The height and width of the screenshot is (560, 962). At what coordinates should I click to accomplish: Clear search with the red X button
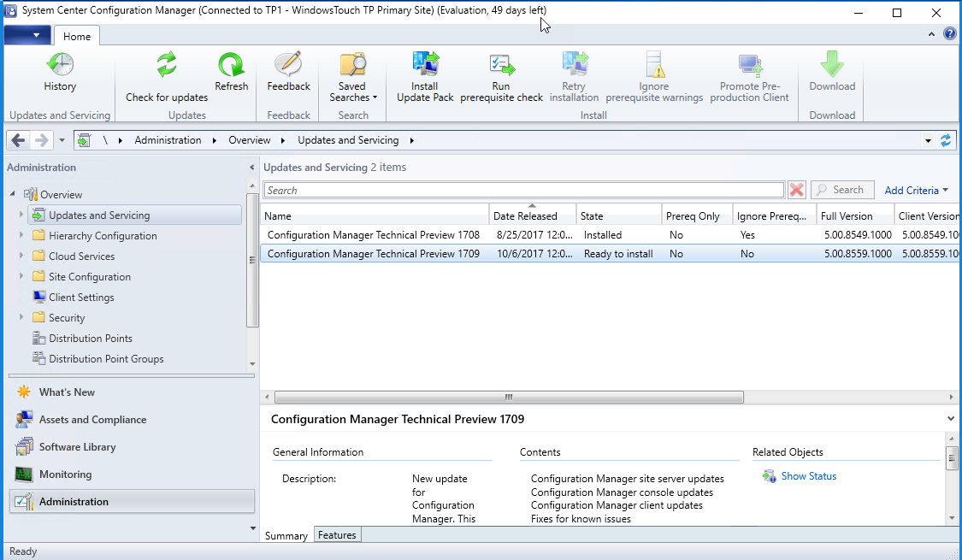[796, 190]
